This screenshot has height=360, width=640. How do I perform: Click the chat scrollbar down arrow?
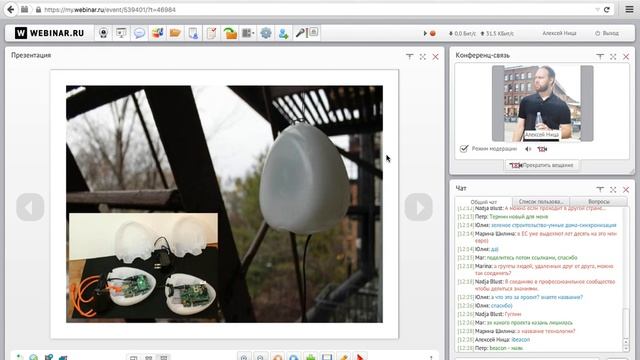[626, 348]
